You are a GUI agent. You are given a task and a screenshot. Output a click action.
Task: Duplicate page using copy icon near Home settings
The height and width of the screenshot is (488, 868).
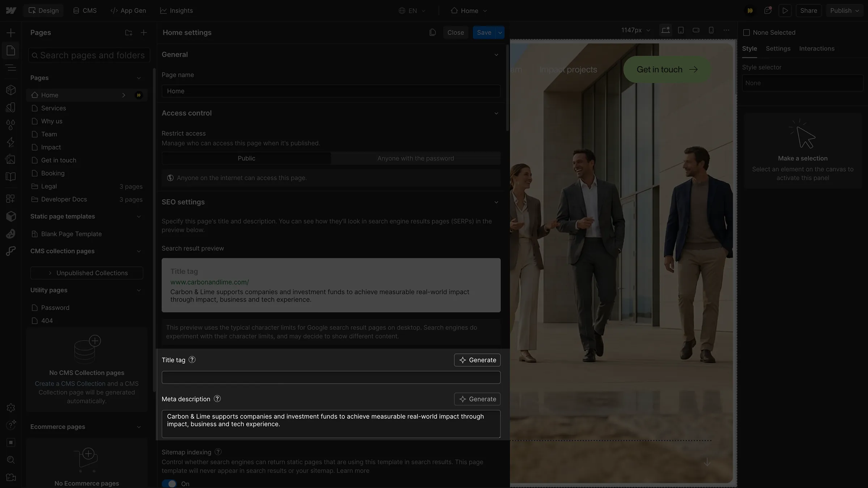click(433, 32)
